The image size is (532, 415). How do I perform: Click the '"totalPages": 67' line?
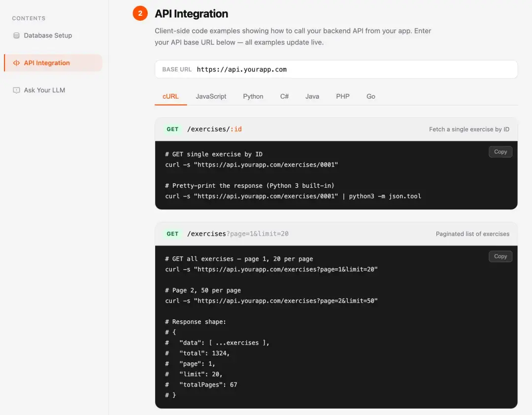tap(201, 385)
